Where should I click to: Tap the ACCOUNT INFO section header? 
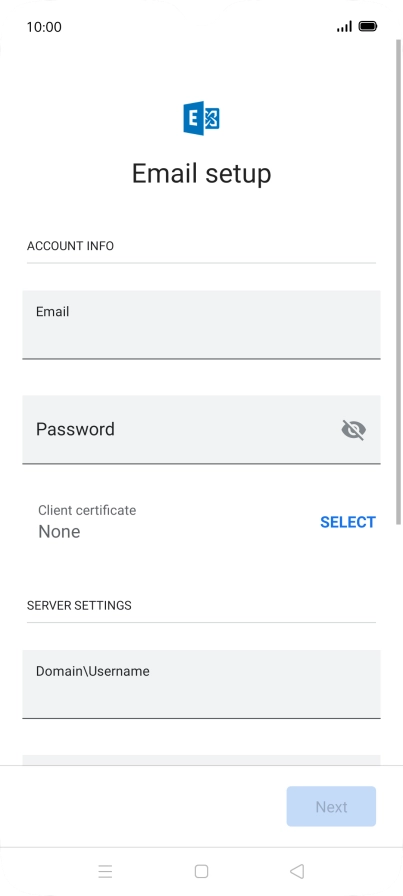[70, 246]
